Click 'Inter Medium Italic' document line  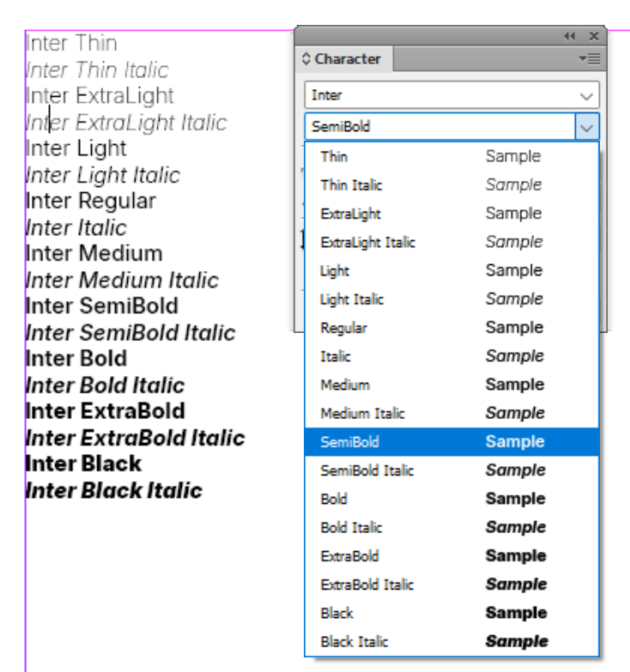[x=122, y=281]
